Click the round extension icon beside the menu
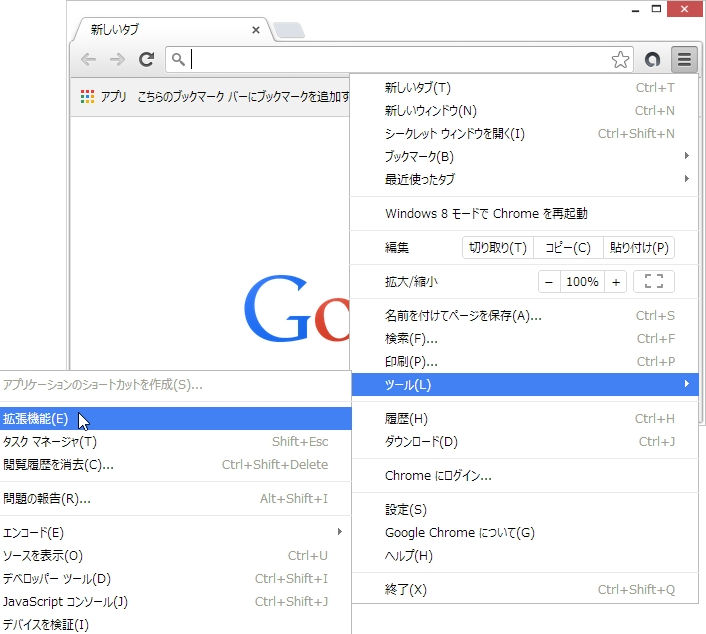 click(x=652, y=59)
